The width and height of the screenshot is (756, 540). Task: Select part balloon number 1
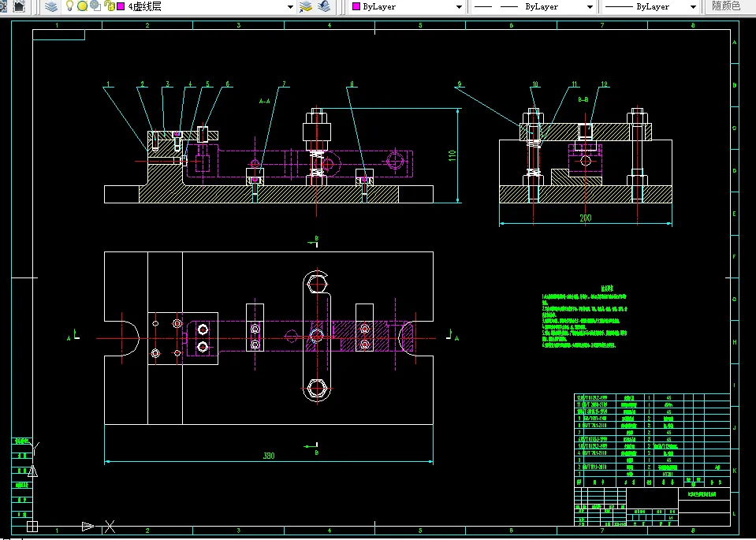pyautogui.click(x=109, y=84)
